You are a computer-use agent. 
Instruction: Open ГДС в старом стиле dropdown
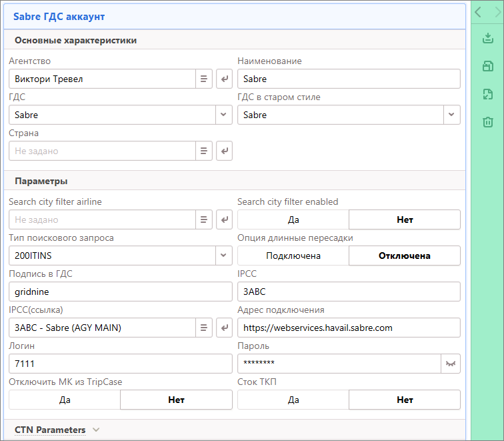(452, 115)
